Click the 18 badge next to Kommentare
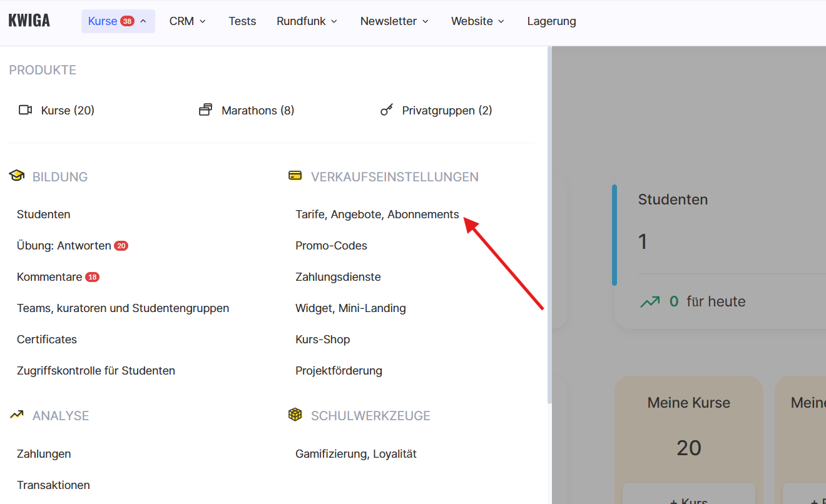The height and width of the screenshot is (504, 826). click(x=93, y=277)
